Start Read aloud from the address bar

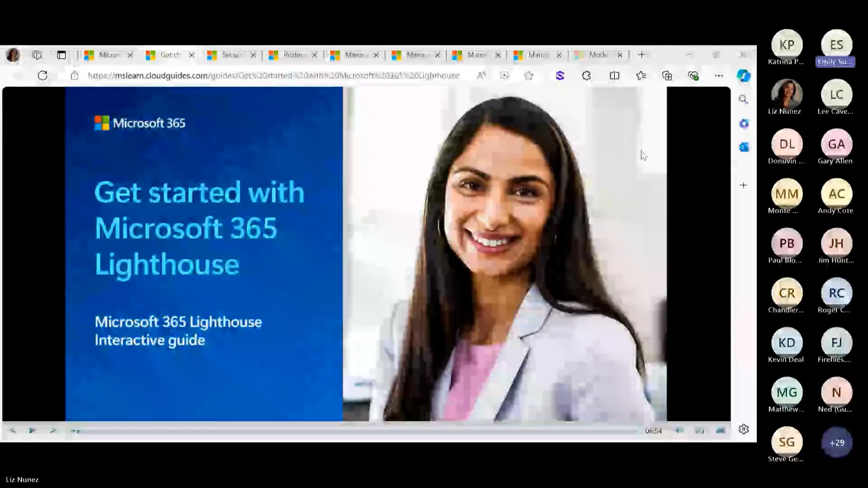481,75
